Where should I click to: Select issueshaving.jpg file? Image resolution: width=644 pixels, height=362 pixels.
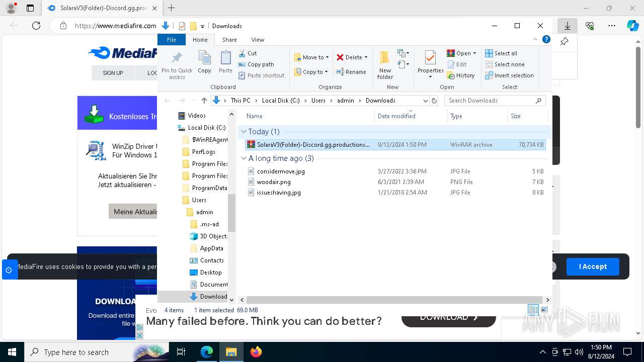point(395,193)
